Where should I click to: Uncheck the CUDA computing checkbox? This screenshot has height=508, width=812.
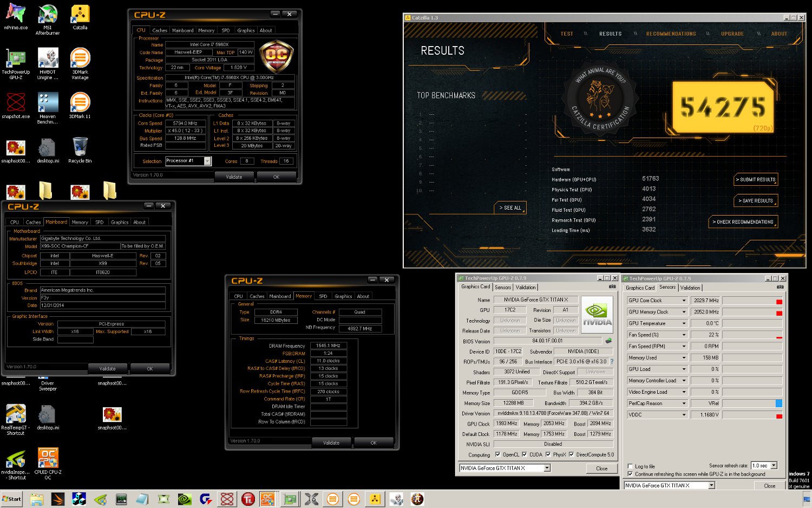(x=524, y=454)
